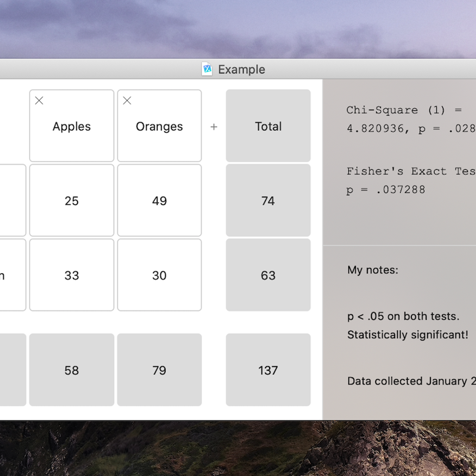Remove the Oranges column with its X
Image resolution: width=476 pixels, height=476 pixels.
point(127,101)
